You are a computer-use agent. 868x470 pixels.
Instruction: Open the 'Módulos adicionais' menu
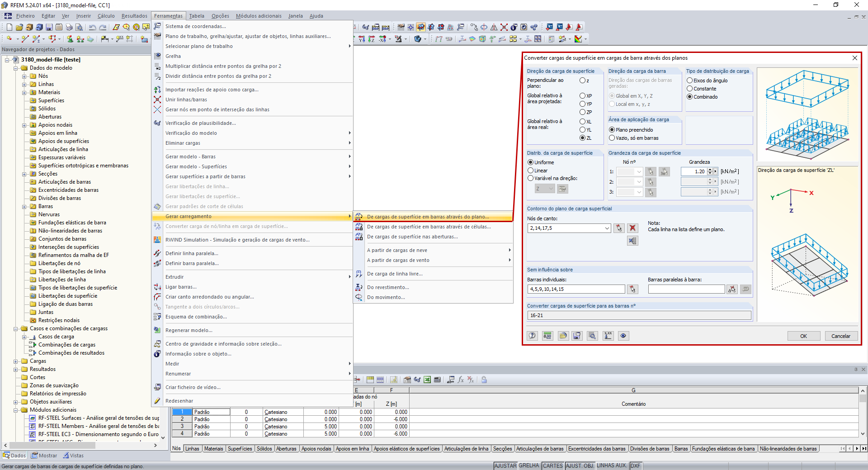tap(259, 16)
